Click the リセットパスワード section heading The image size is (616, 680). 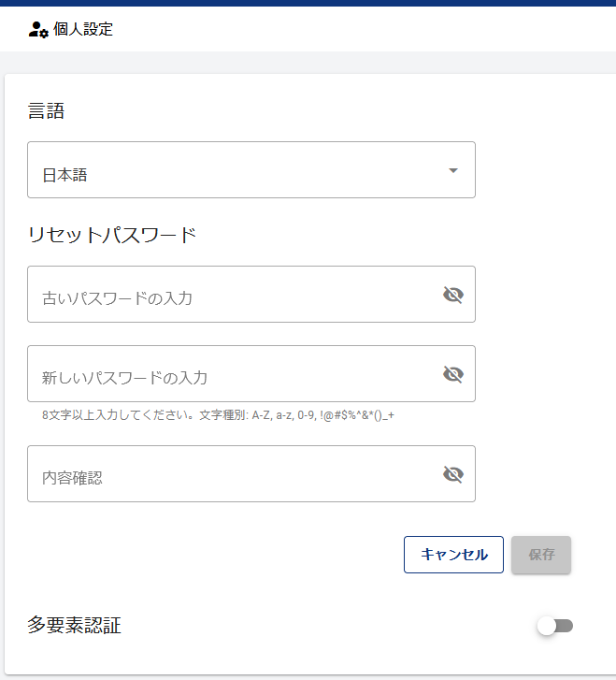click(x=112, y=235)
